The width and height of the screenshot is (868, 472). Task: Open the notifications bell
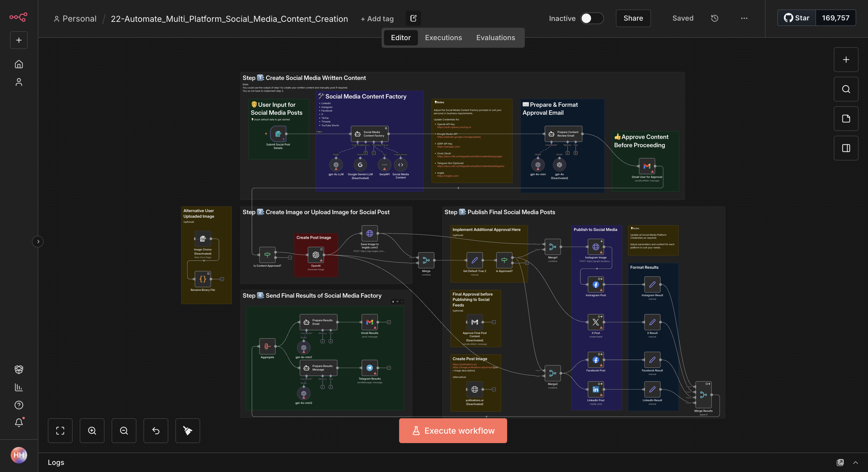point(19,423)
